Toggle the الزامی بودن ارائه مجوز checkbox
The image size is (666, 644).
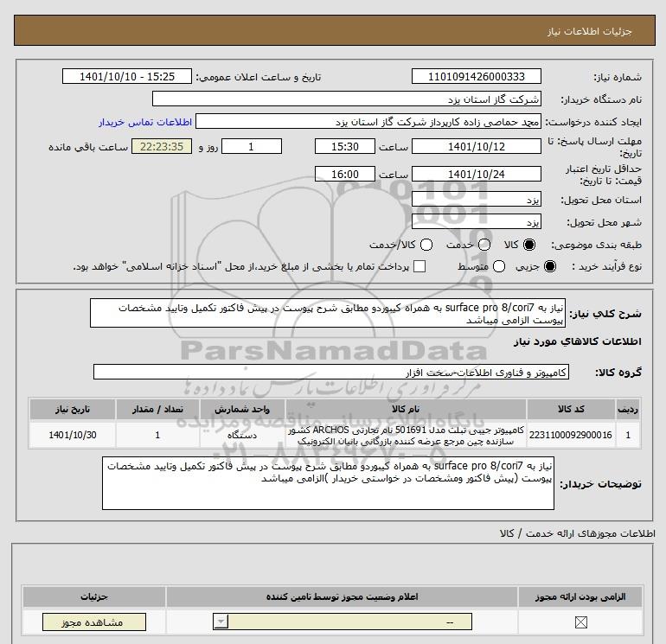coord(580,622)
